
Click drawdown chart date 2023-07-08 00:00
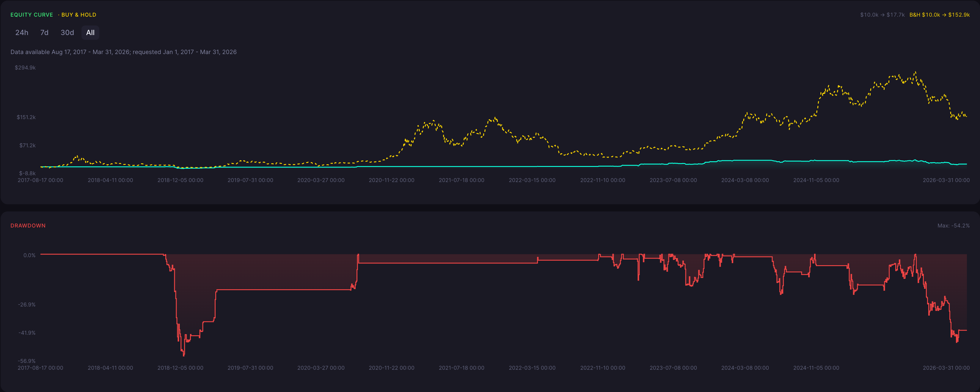pyautogui.click(x=673, y=368)
